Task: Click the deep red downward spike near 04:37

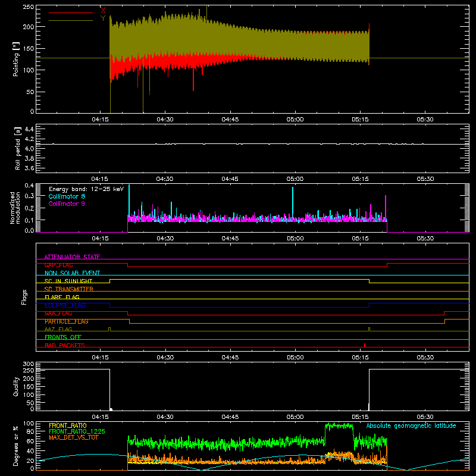Action: (x=193, y=80)
